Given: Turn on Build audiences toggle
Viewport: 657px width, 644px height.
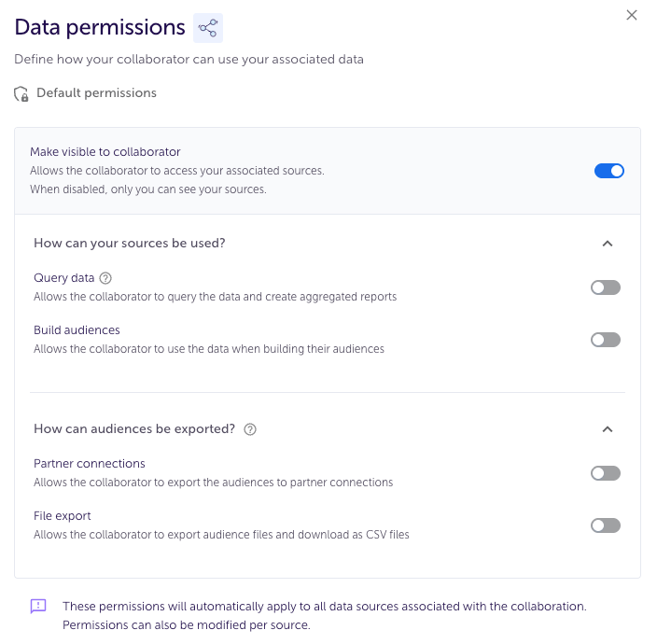Looking at the screenshot, I should (606, 340).
